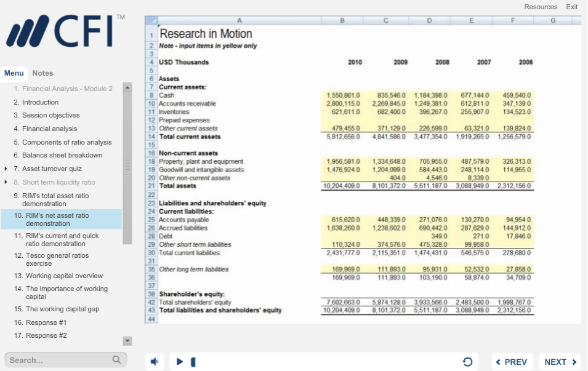Mute audio with the speaker icon
The height and width of the screenshot is (371, 588).
tap(155, 362)
